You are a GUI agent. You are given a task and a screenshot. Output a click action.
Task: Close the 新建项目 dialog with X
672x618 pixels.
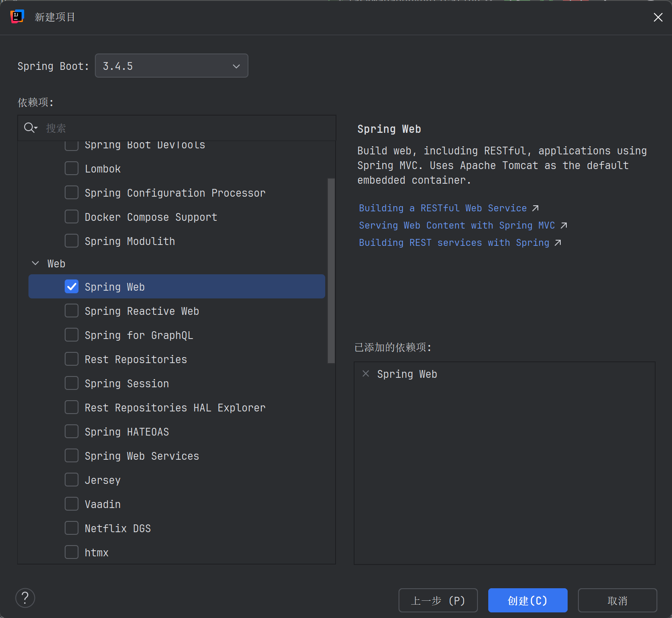tap(658, 17)
